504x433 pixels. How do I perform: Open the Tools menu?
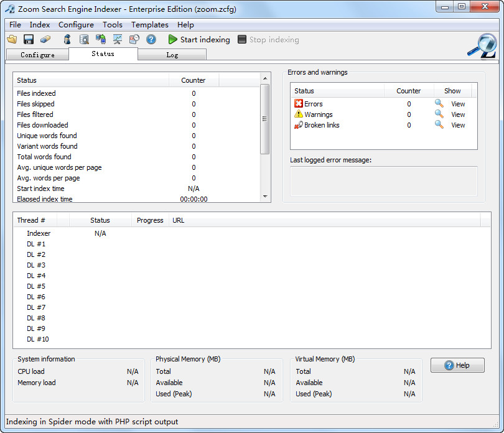pyautogui.click(x=112, y=25)
